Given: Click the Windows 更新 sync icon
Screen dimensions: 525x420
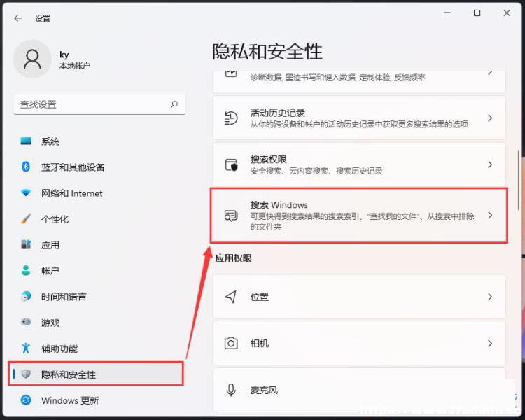Looking at the screenshot, I should coord(26,400).
